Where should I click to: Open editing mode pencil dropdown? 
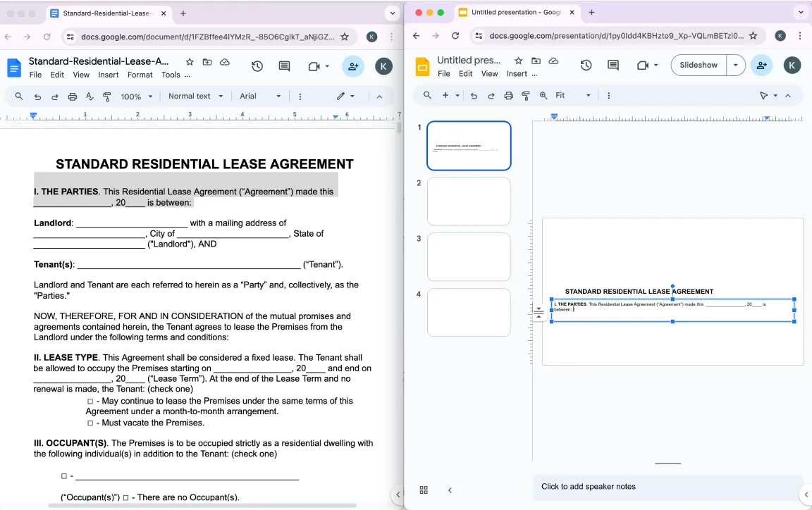pyautogui.click(x=345, y=97)
